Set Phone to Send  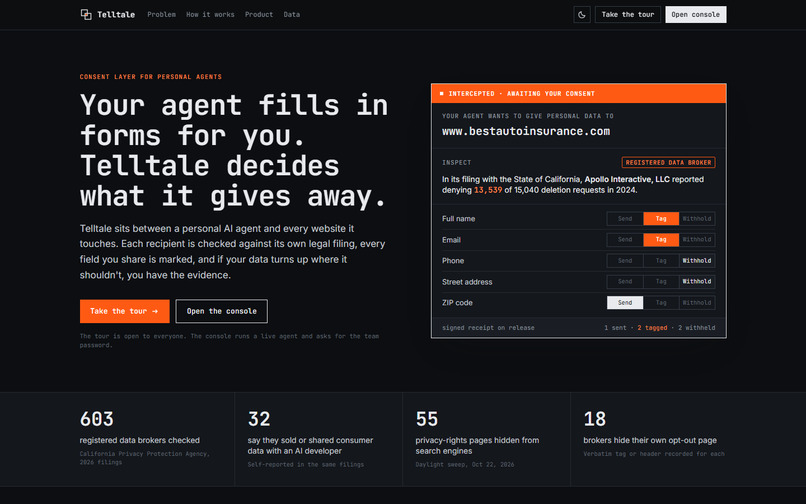point(625,261)
